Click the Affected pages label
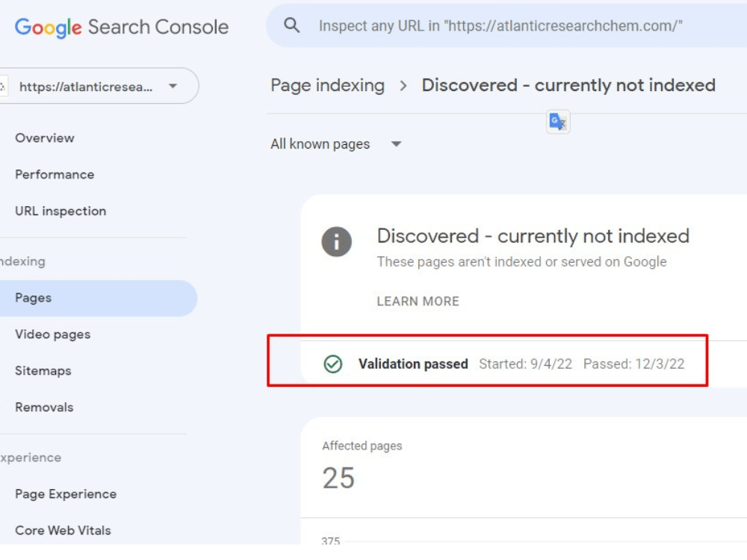This screenshot has height=560, width=747. coord(362,447)
